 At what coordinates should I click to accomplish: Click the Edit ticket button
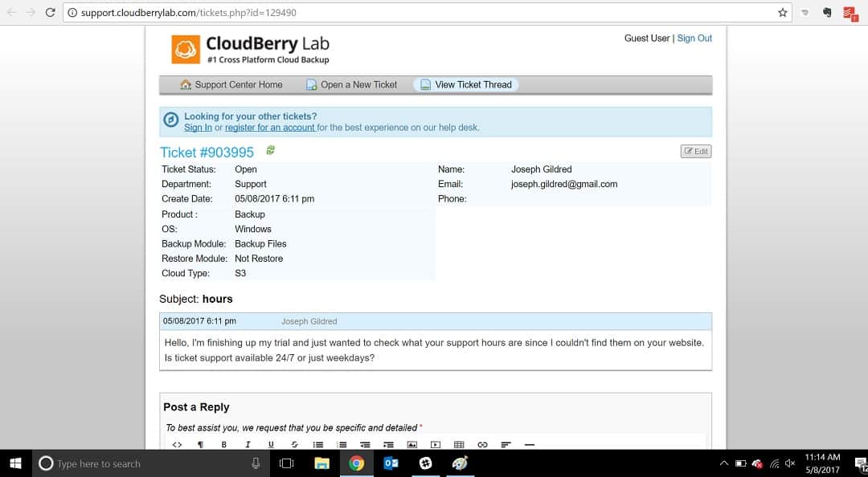click(x=696, y=152)
